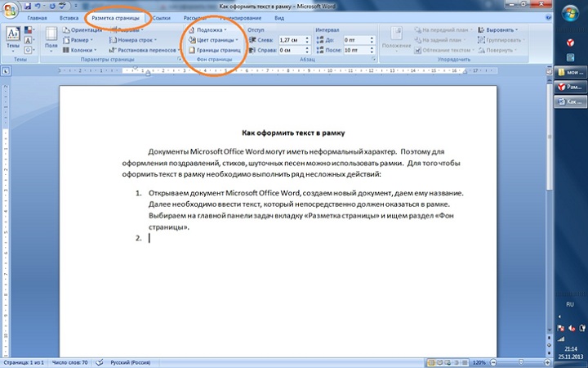Open the Yandex browser pinned taskbar icon
Screen dimensions: 588x368
[x=570, y=43]
